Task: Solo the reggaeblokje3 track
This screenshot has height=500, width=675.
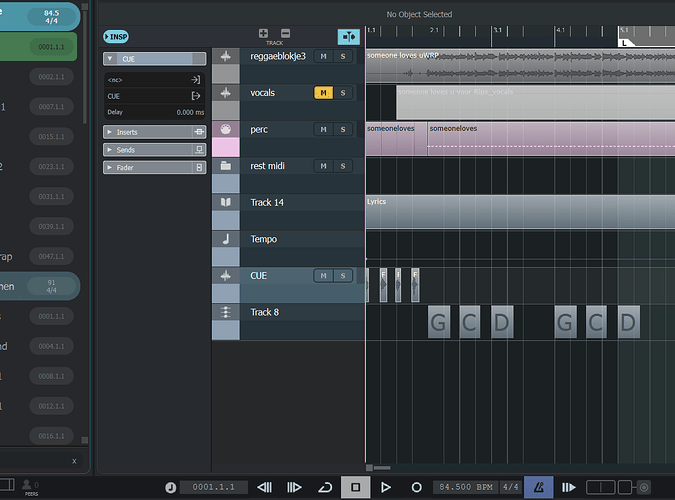Action: click(x=343, y=56)
